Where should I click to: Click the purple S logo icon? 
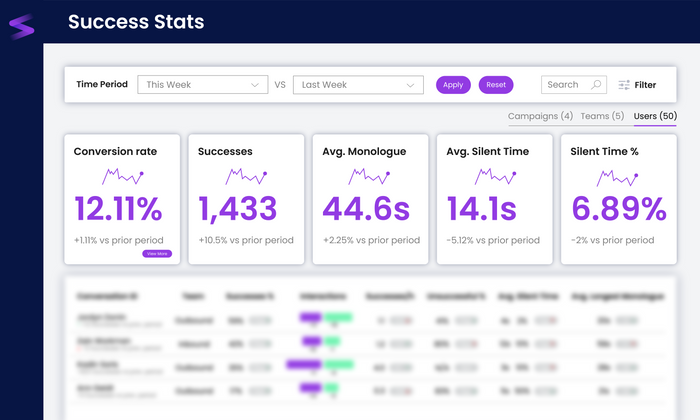21,27
